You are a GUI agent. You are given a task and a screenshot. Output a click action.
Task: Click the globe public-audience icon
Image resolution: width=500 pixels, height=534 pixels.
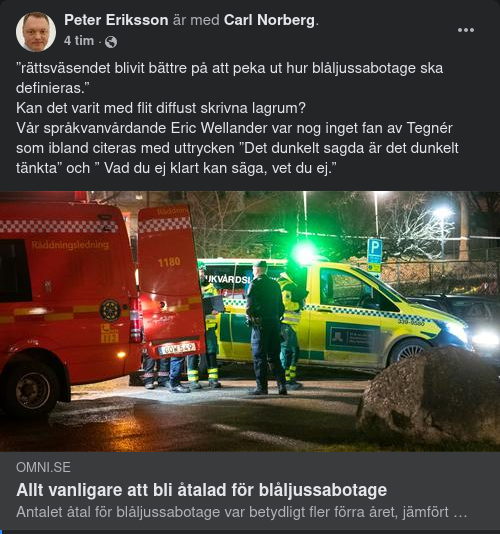[111, 42]
